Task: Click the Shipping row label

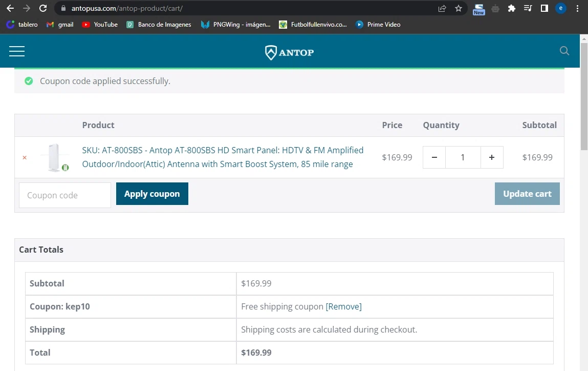Action: [47, 329]
